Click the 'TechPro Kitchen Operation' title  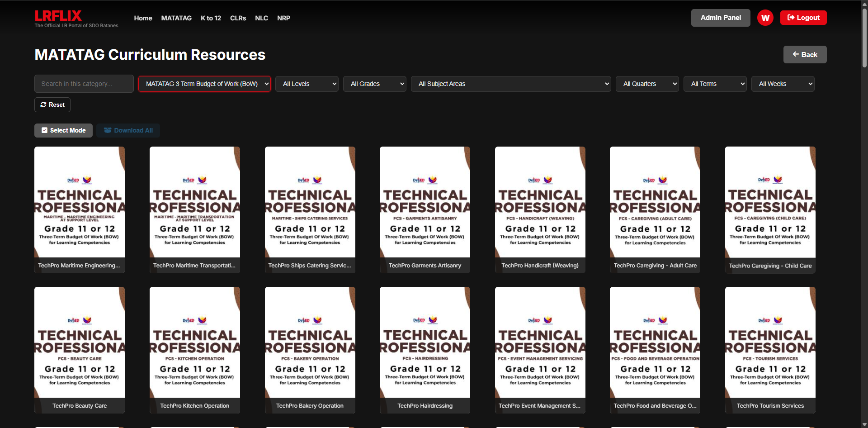[x=195, y=406]
